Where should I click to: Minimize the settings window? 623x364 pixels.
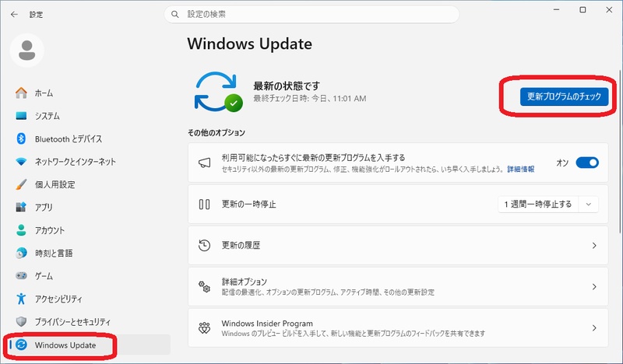[557, 10]
